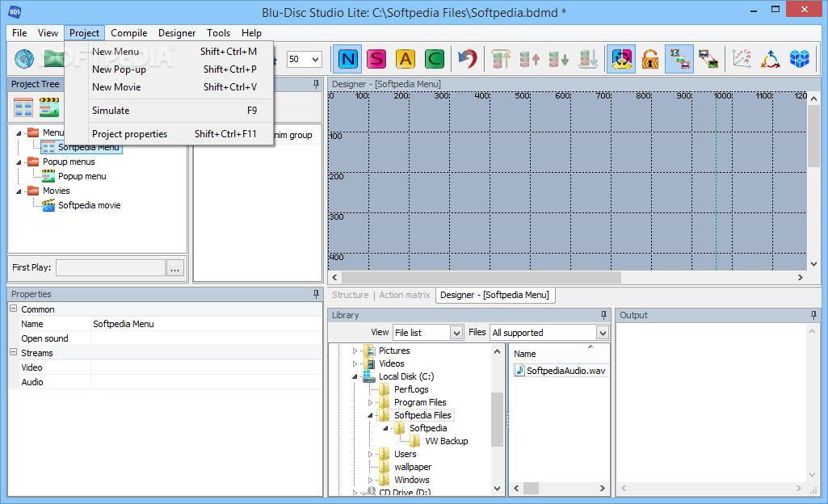Open the Tools menu
This screenshot has width=828, height=504.
219,33
